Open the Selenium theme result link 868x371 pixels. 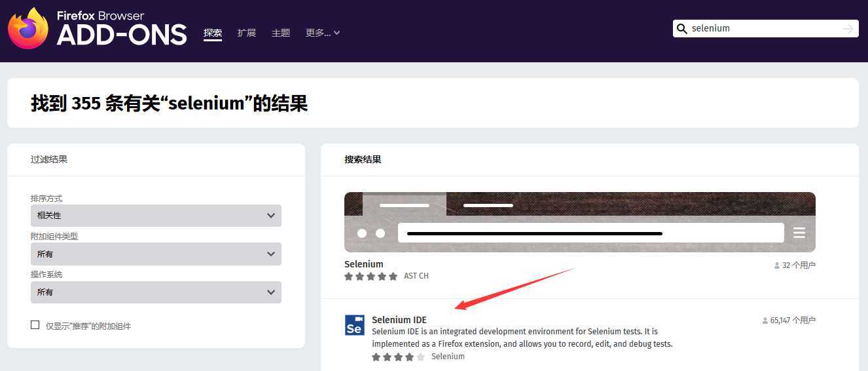coord(364,264)
